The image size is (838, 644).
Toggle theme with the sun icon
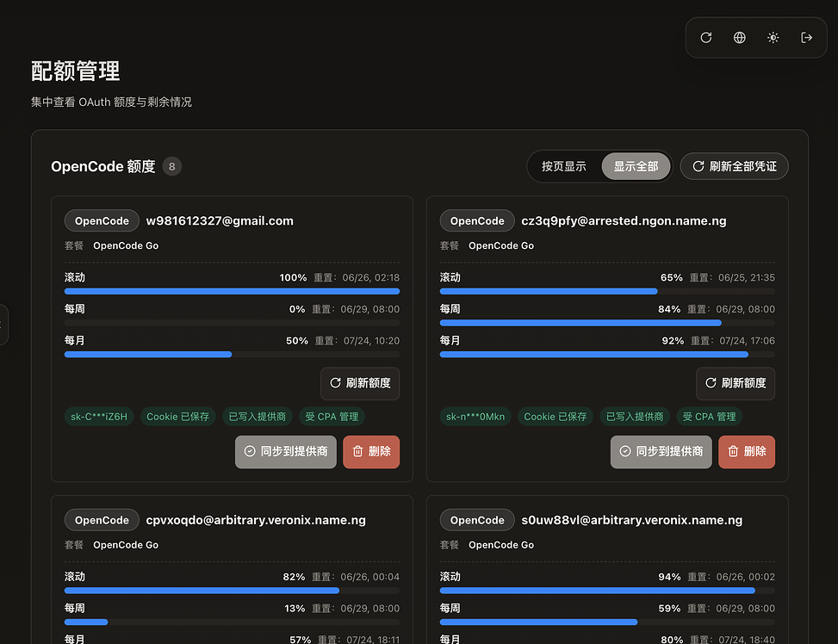773,37
